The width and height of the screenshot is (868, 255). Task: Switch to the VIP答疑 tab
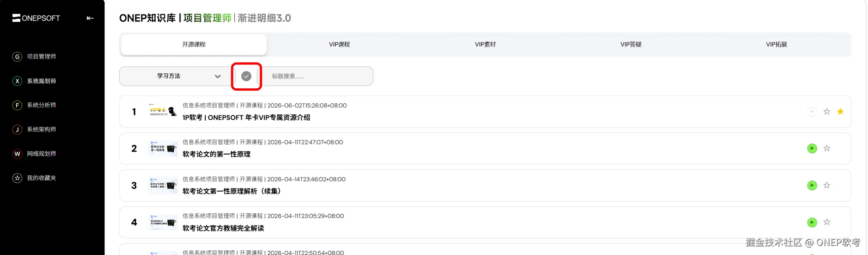pos(631,44)
